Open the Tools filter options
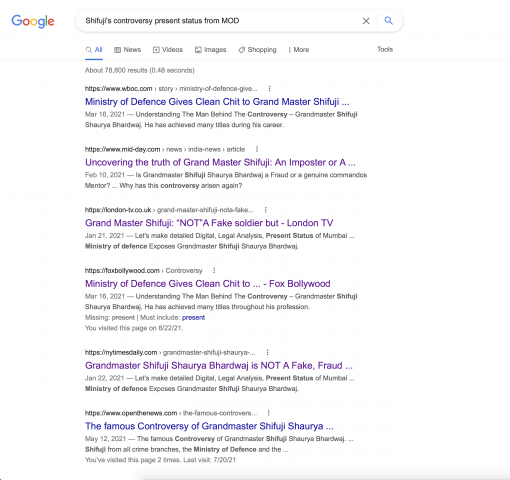 coord(385,49)
